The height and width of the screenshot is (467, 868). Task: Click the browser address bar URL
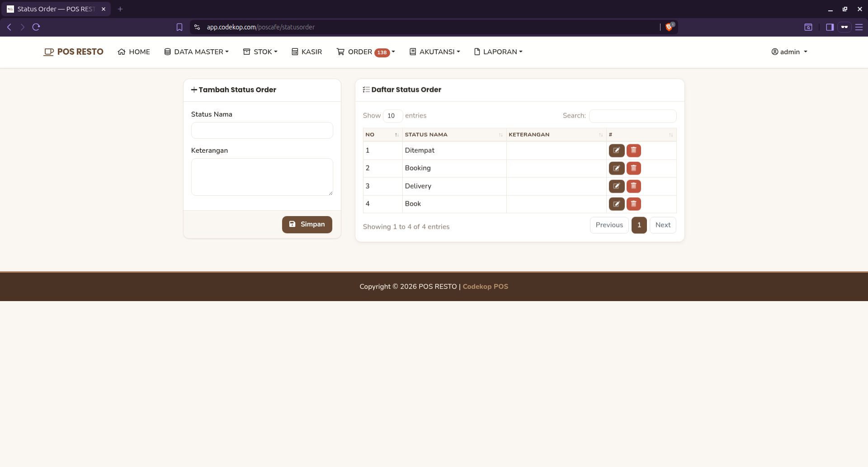point(261,27)
